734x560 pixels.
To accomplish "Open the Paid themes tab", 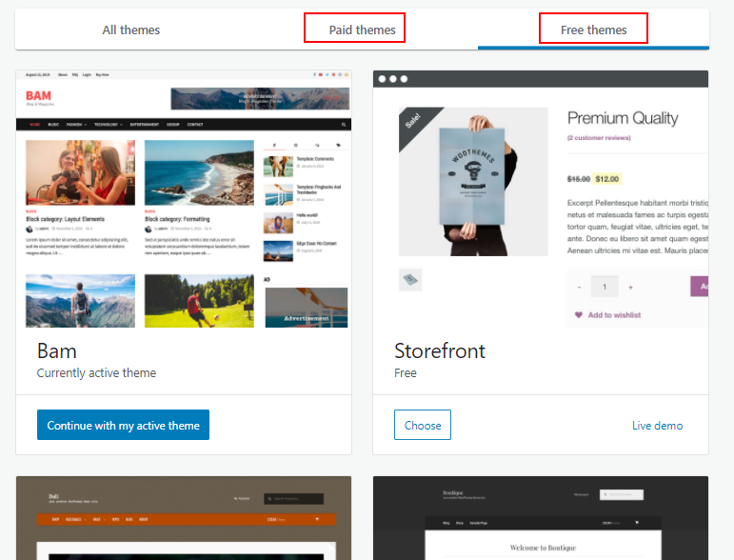I will [x=362, y=30].
